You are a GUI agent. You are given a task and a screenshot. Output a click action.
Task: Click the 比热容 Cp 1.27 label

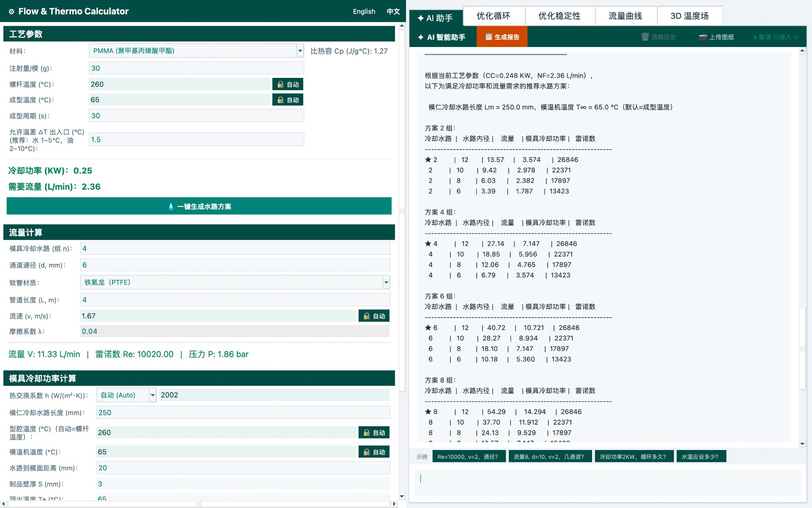point(349,51)
